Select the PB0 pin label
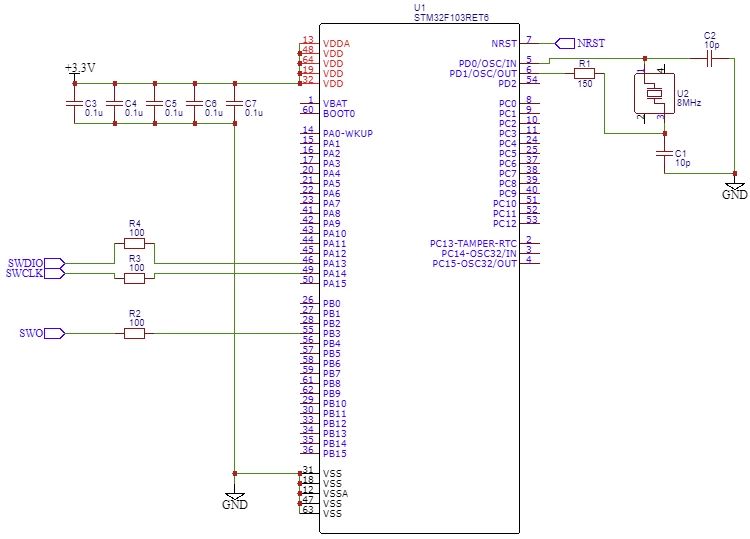 tap(331, 304)
